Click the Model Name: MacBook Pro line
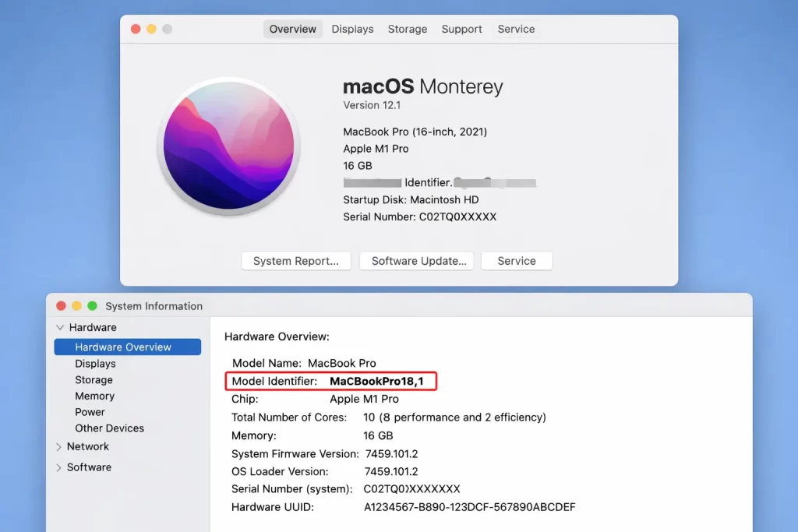Viewport: 798px width, 532px height. point(304,363)
